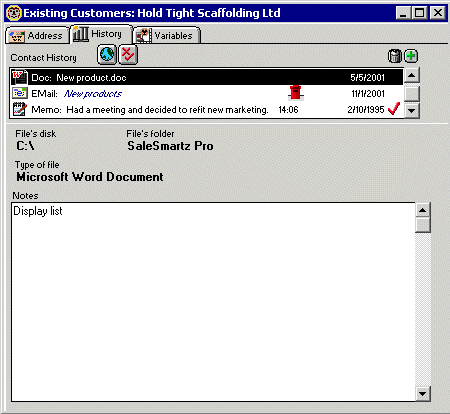Switch to the Variables tab

[166, 36]
